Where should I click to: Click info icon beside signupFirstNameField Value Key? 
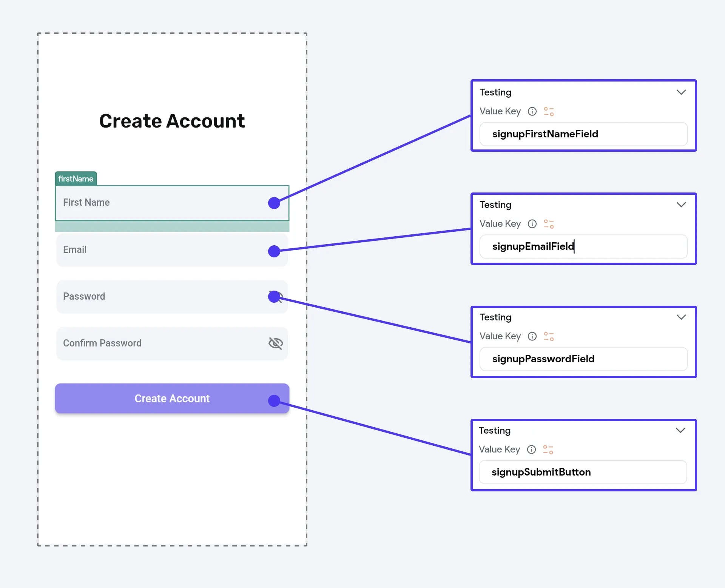(532, 111)
